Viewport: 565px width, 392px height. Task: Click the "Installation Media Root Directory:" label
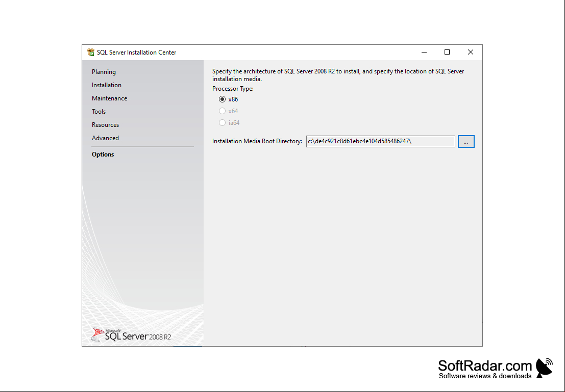point(257,142)
